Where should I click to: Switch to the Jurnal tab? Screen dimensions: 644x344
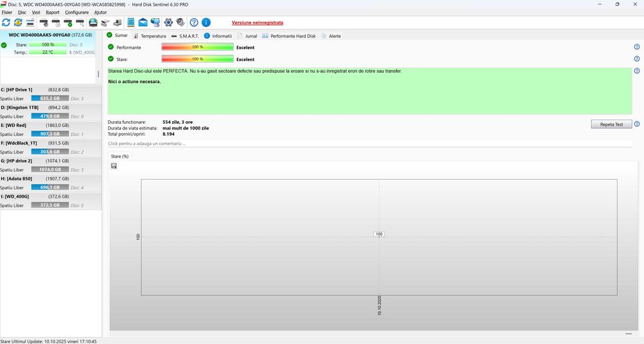point(247,36)
